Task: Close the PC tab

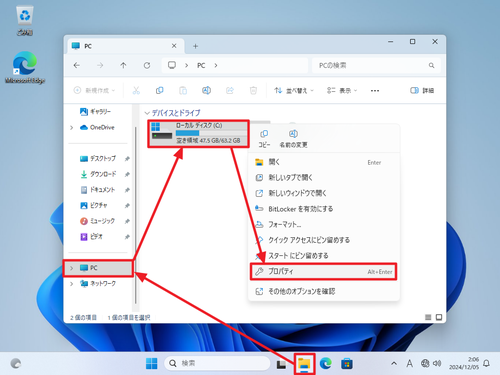Action: pyautogui.click(x=174, y=46)
